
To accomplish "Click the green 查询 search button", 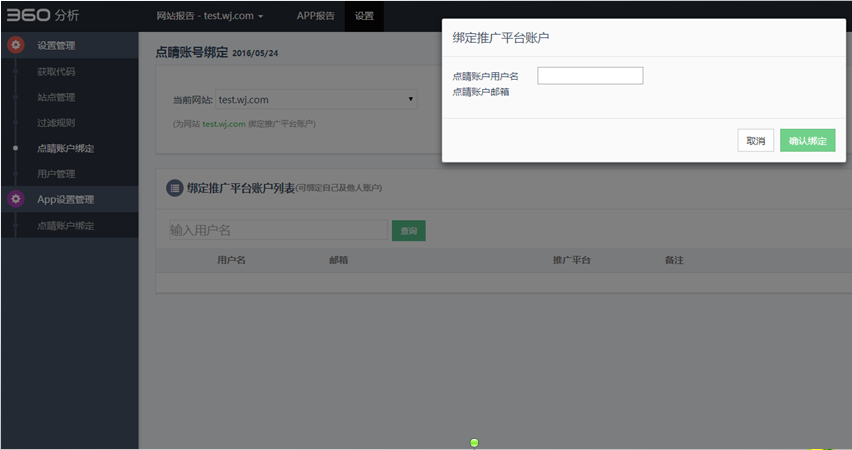I will 408,231.
